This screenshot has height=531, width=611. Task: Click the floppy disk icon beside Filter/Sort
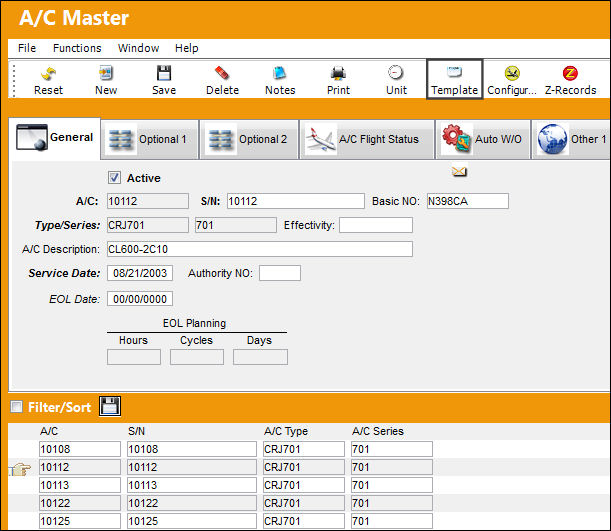coord(110,406)
